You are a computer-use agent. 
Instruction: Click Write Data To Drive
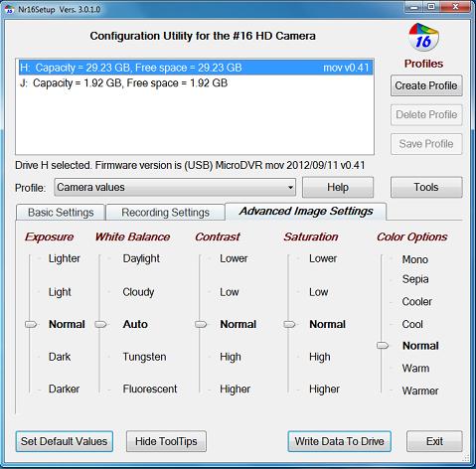click(339, 441)
